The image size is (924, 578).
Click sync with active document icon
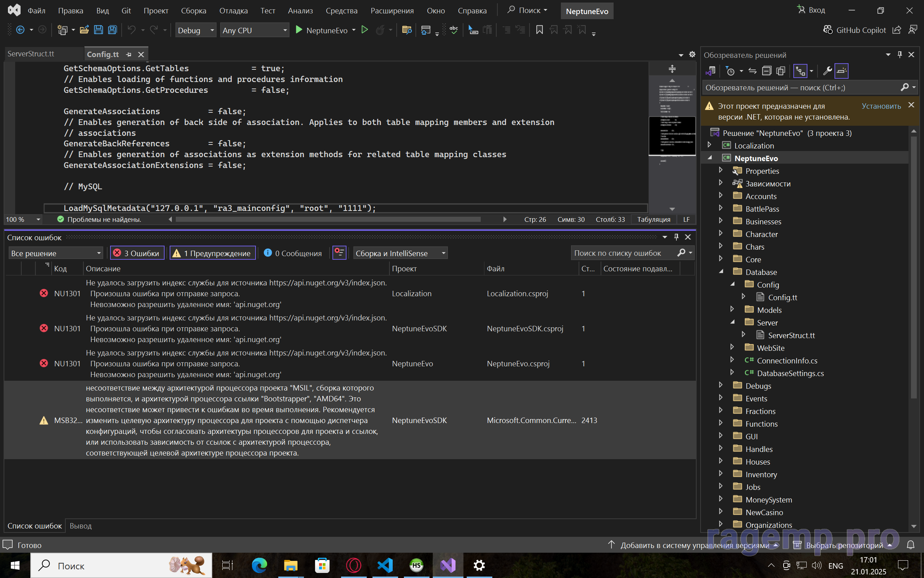[753, 71]
